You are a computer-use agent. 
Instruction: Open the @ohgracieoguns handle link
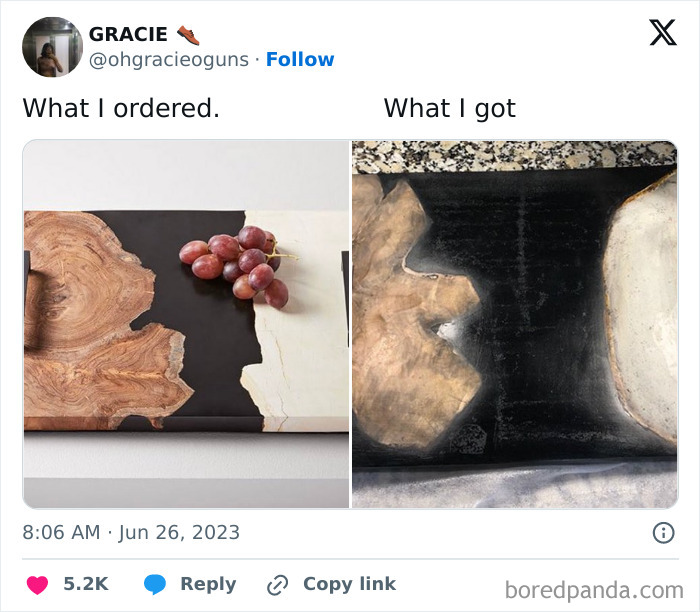(168, 60)
